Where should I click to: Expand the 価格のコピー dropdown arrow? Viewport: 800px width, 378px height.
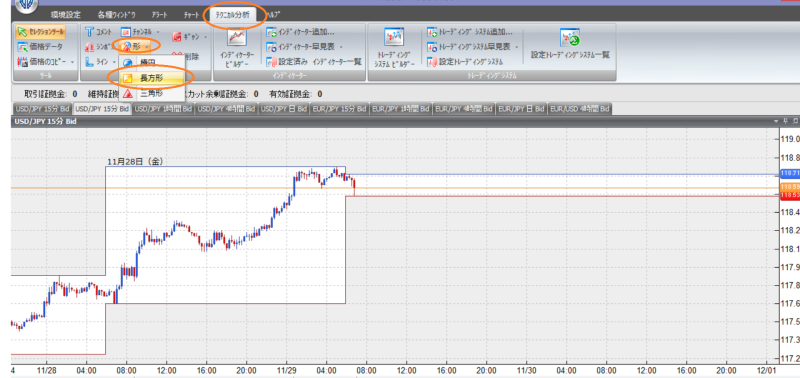[x=72, y=62]
